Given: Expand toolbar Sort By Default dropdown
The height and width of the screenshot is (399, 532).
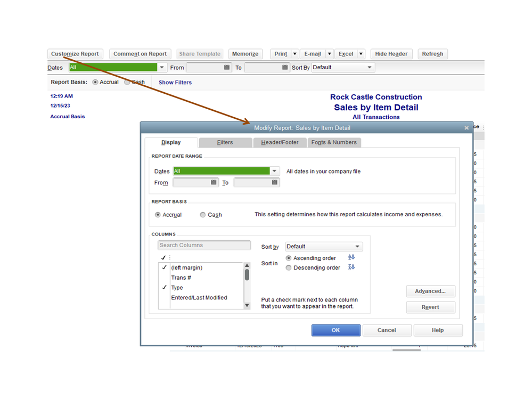Looking at the screenshot, I should [370, 67].
